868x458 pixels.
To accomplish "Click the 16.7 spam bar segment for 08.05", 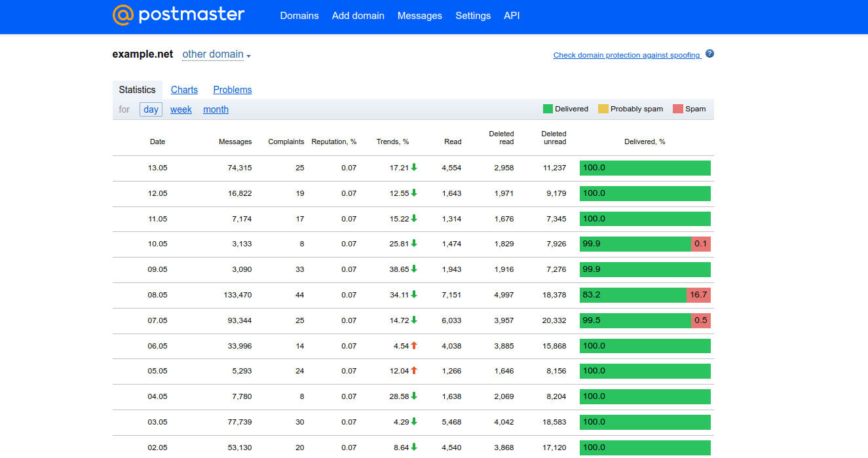I will (x=698, y=295).
